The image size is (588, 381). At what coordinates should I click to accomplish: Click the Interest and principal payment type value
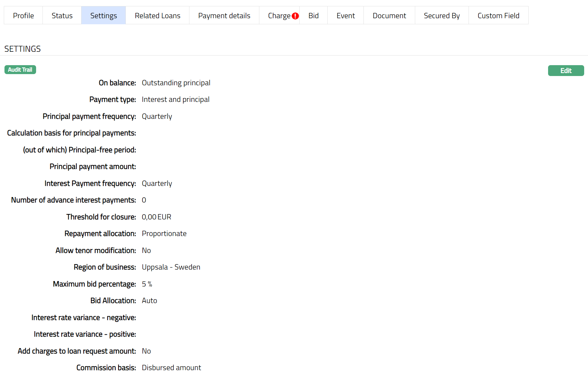tap(175, 99)
